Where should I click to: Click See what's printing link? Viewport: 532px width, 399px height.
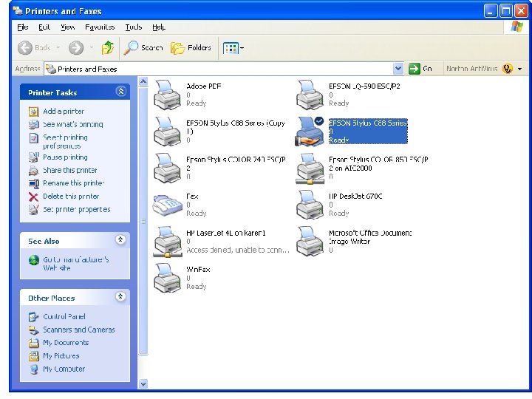73,125
